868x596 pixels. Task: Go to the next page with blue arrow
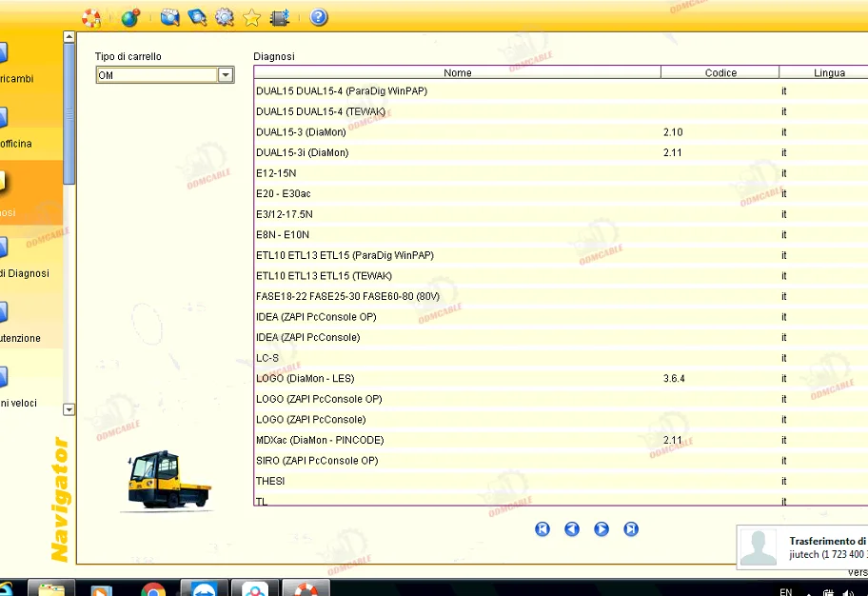point(601,528)
